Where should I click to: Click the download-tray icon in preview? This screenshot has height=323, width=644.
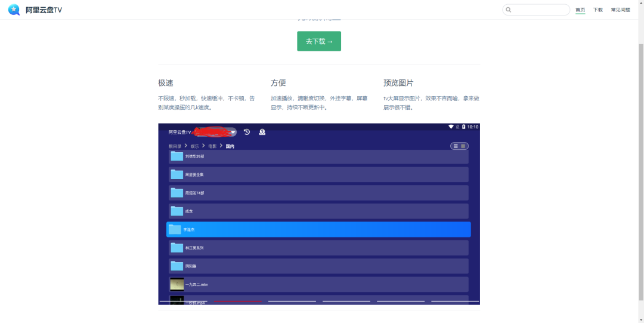[x=262, y=132]
